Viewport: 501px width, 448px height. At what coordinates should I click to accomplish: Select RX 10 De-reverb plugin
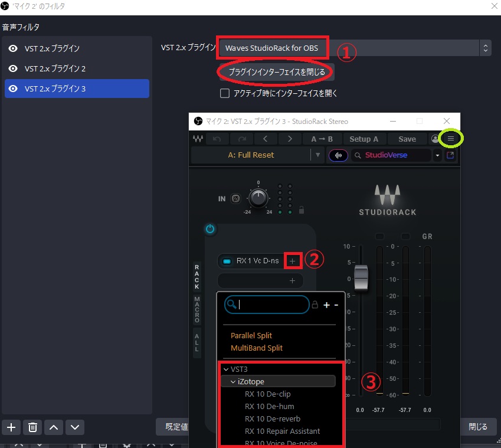(x=273, y=419)
